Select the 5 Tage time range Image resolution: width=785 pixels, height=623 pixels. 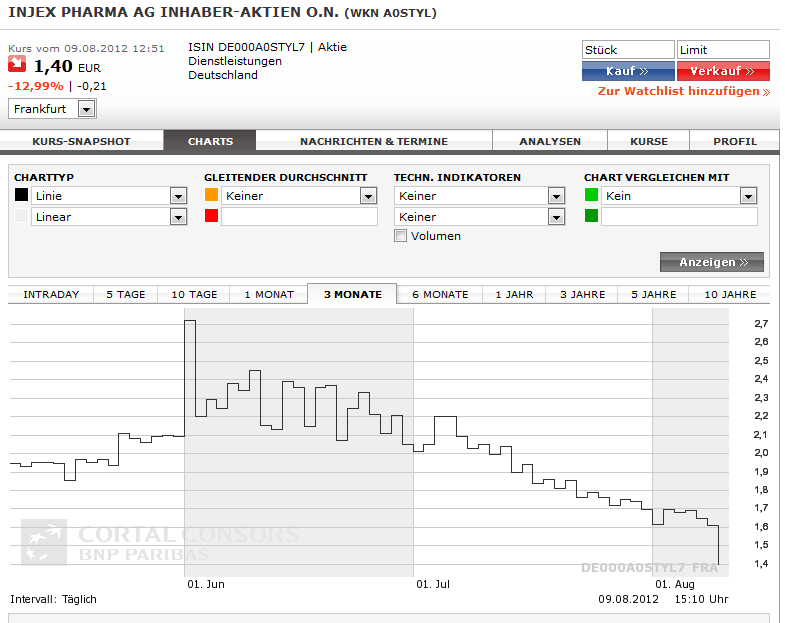126,294
